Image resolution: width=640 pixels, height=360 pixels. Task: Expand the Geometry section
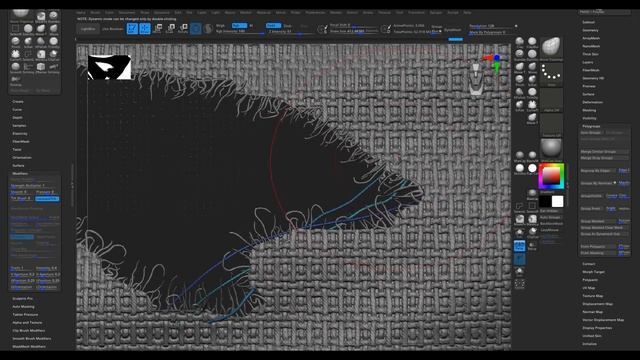[590, 30]
